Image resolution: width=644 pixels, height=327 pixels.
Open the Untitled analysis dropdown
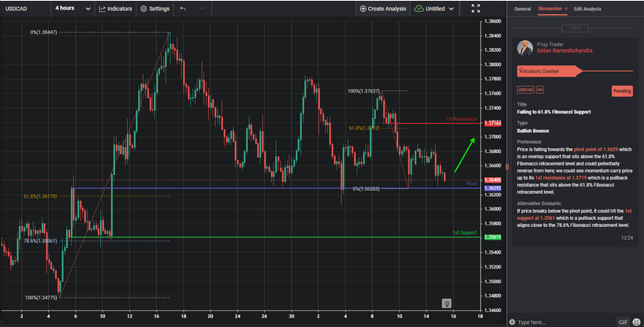(x=434, y=9)
